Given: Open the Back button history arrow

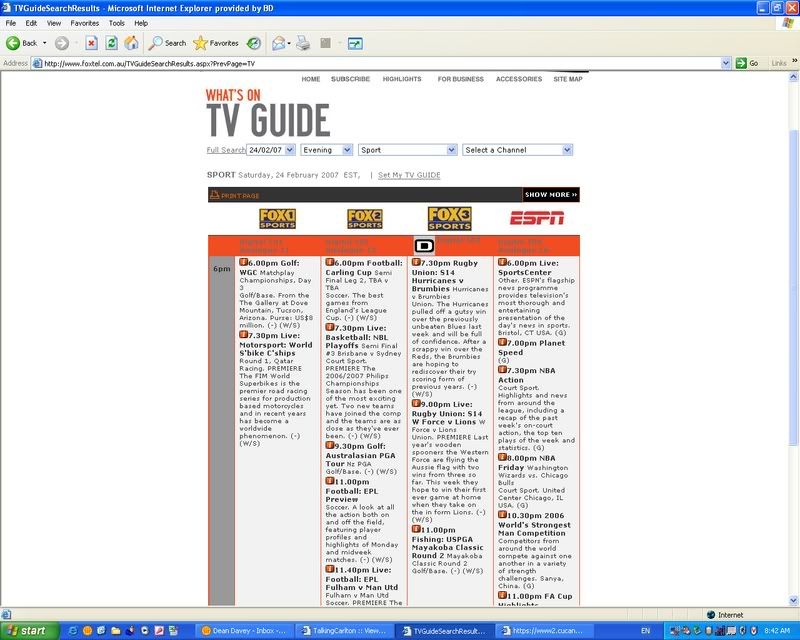Looking at the screenshot, I should point(44,43).
